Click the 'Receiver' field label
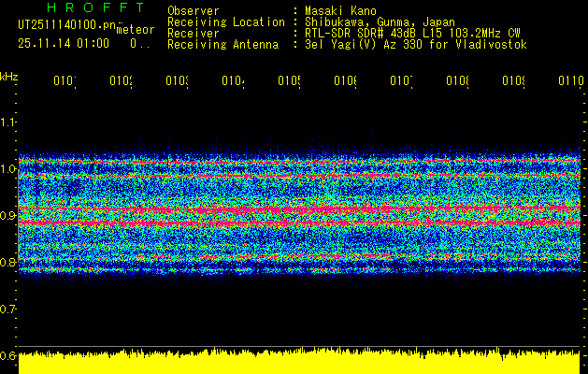Screen dimensions: 588x374 pyautogui.click(x=194, y=34)
